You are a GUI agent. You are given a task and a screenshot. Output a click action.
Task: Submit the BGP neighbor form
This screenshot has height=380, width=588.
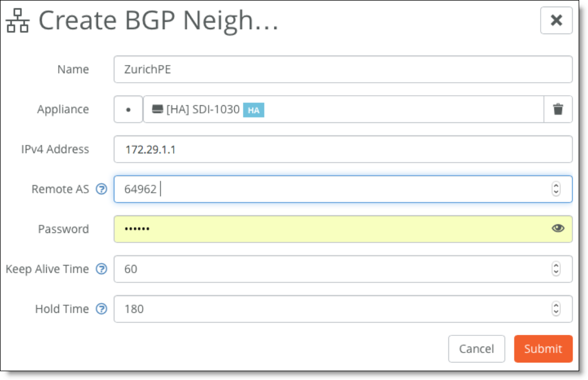click(x=543, y=349)
